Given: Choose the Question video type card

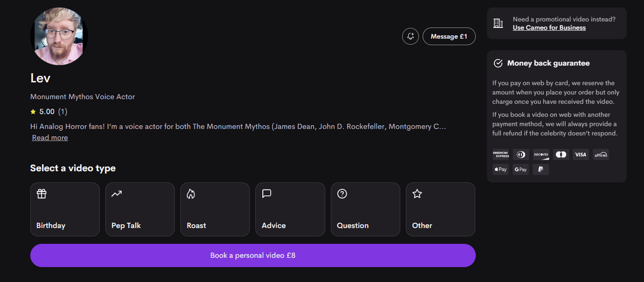Looking at the screenshot, I should (365, 209).
